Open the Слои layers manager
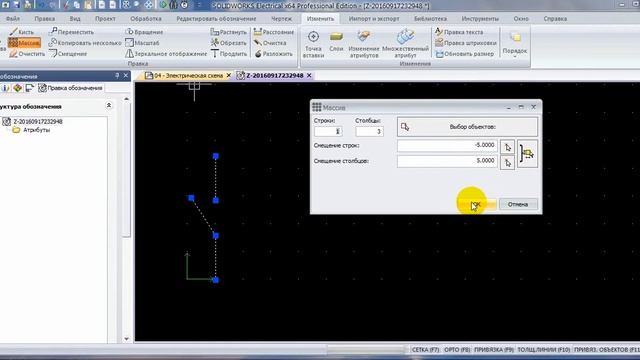 (336, 42)
